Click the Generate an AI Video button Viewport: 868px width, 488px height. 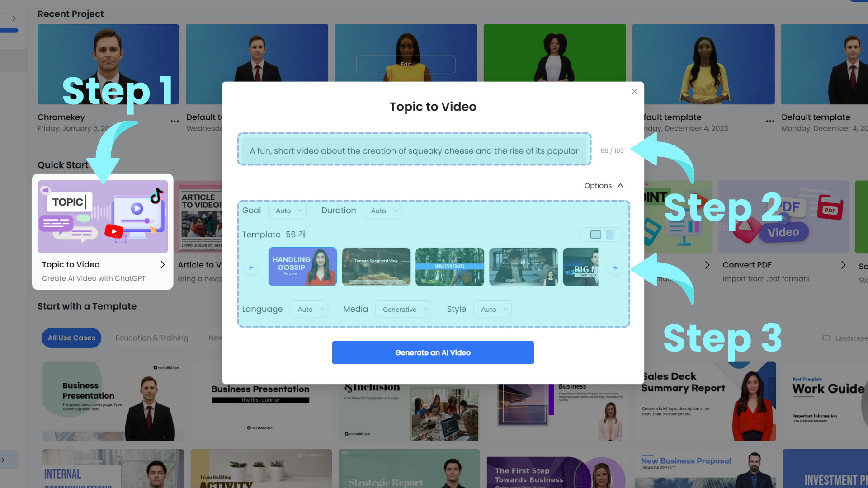tap(433, 352)
